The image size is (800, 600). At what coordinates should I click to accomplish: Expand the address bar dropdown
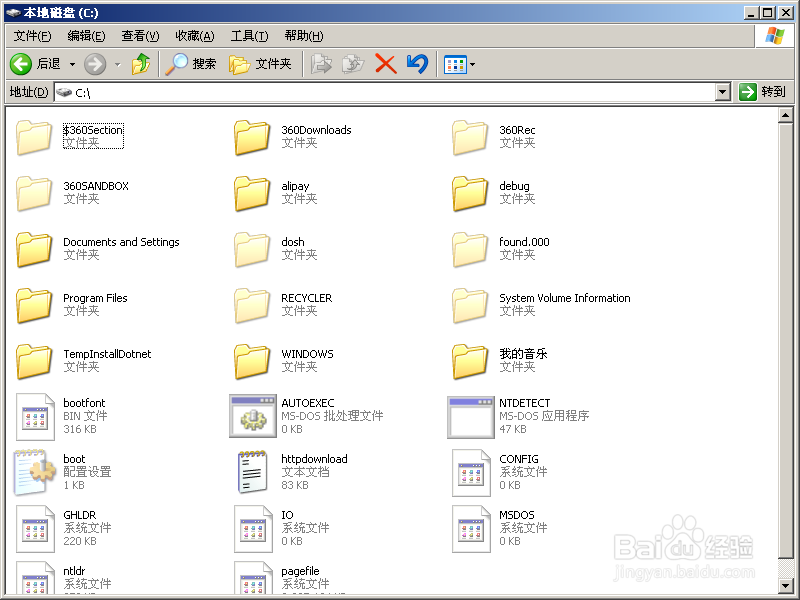[x=722, y=92]
